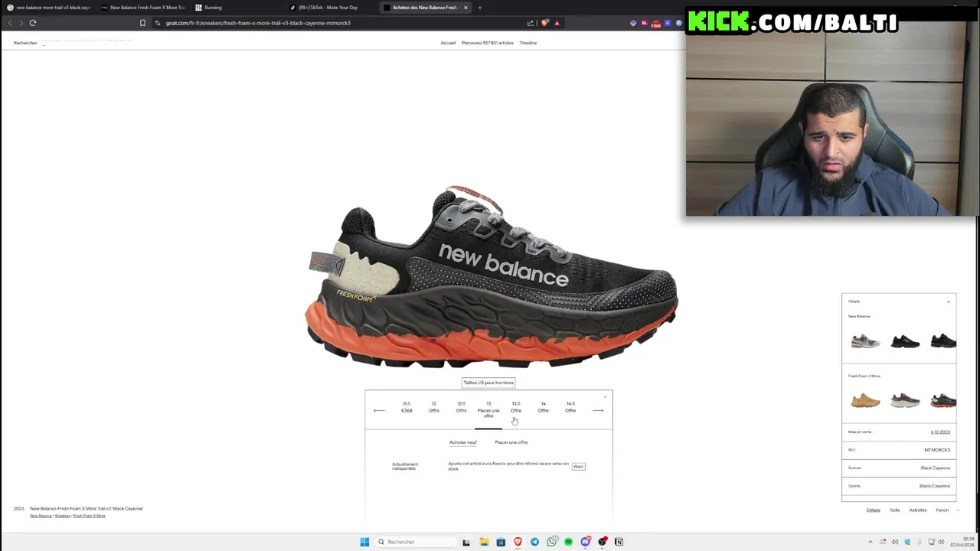Select size 13 'Placer une offre'

[488, 409]
